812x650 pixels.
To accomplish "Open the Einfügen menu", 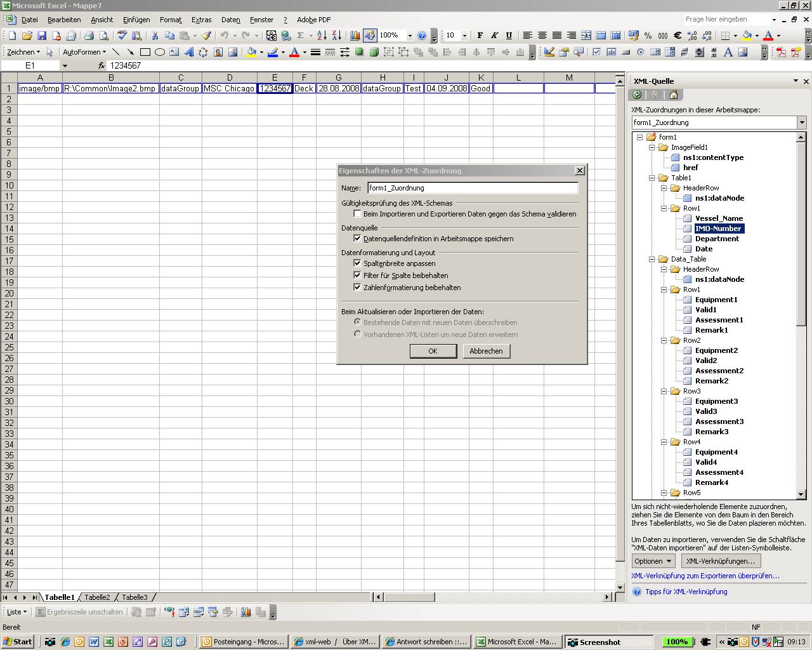I will click(x=136, y=20).
